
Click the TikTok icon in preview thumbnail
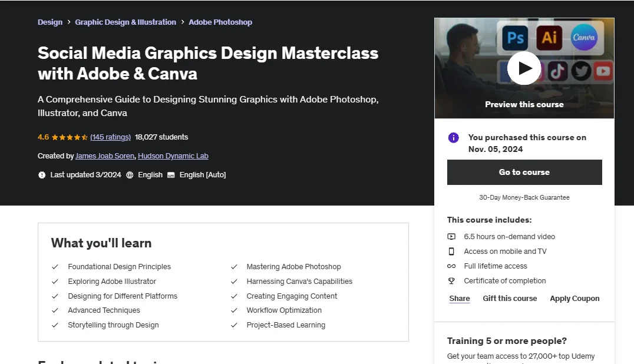point(557,71)
